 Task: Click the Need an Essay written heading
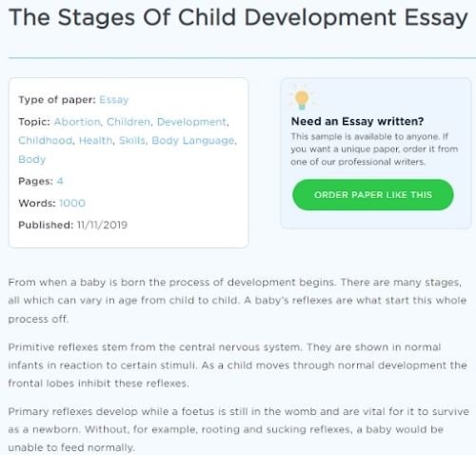pyautogui.click(x=357, y=121)
